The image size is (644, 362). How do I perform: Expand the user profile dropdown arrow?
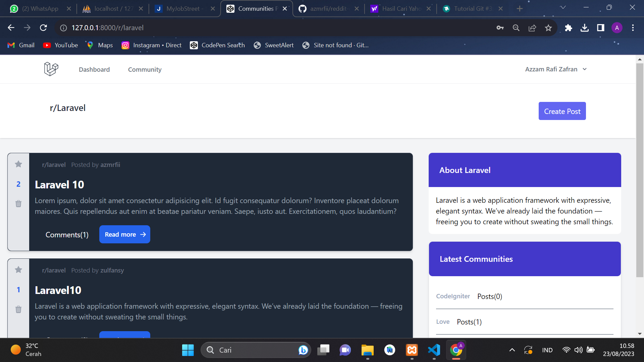point(585,69)
